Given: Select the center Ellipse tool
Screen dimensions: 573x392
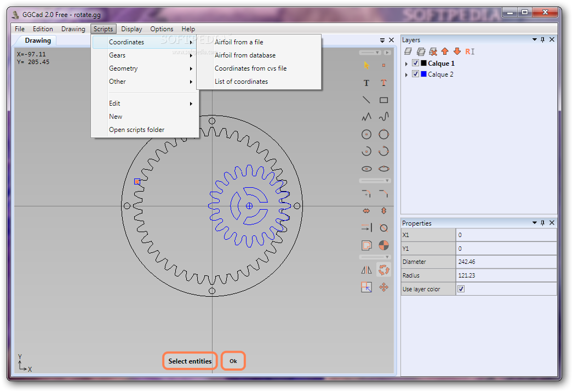Looking at the screenshot, I should tap(366, 169).
